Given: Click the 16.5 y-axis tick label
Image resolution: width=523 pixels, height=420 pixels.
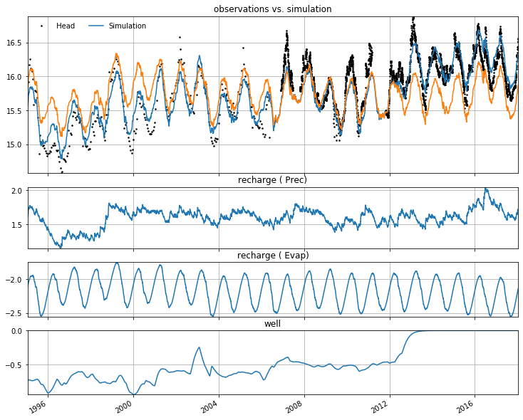Looking at the screenshot, I should [14, 43].
